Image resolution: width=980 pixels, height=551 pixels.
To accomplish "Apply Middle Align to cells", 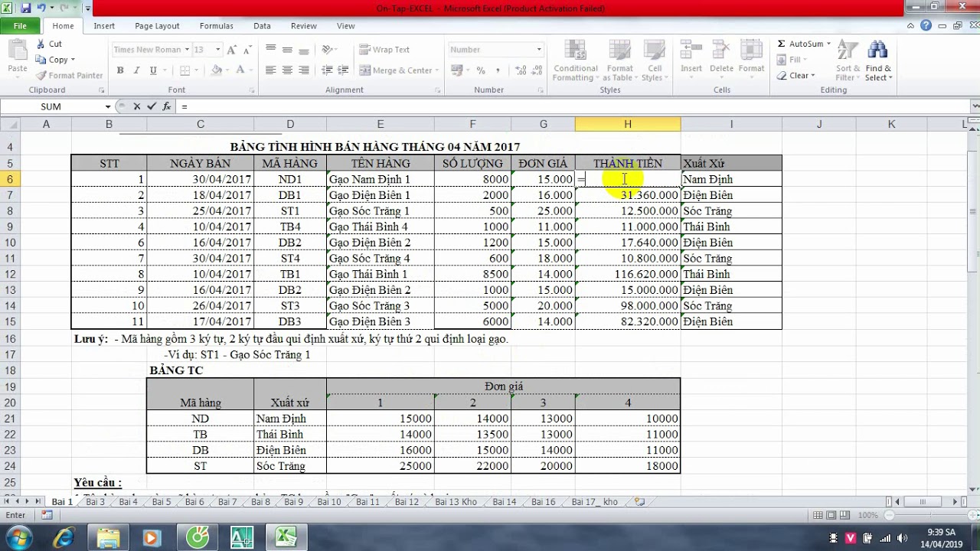I will 287,49.
